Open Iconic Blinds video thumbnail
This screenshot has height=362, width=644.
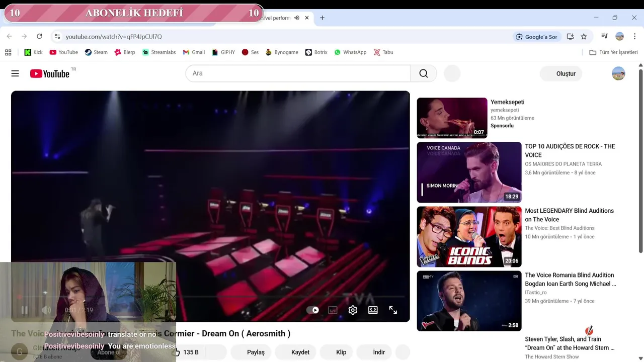(469, 237)
